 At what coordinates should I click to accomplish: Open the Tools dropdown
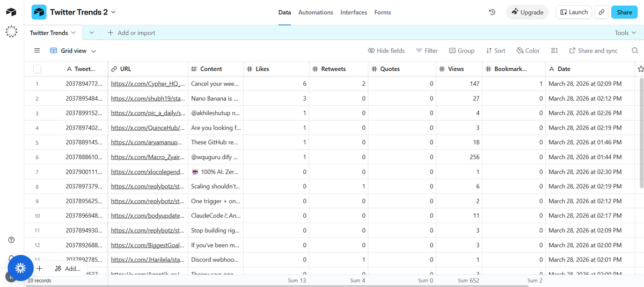[x=625, y=33]
